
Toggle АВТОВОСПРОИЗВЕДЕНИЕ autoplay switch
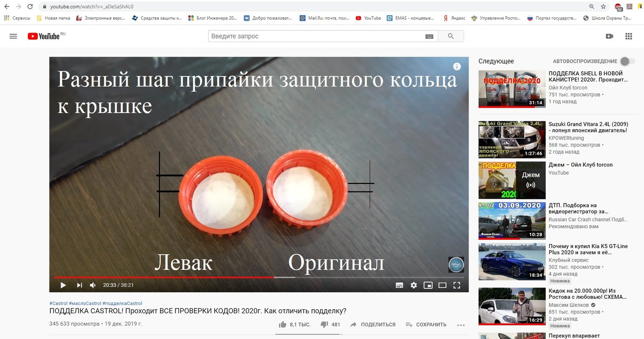tap(627, 61)
